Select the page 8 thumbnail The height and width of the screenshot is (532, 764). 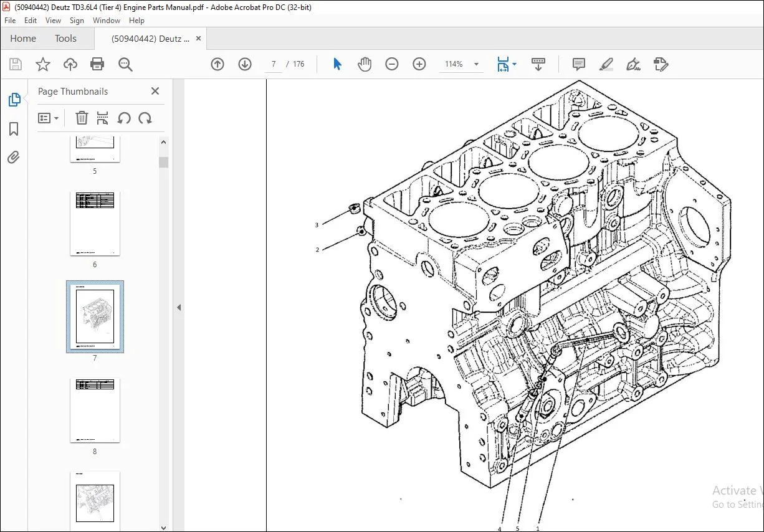point(95,410)
